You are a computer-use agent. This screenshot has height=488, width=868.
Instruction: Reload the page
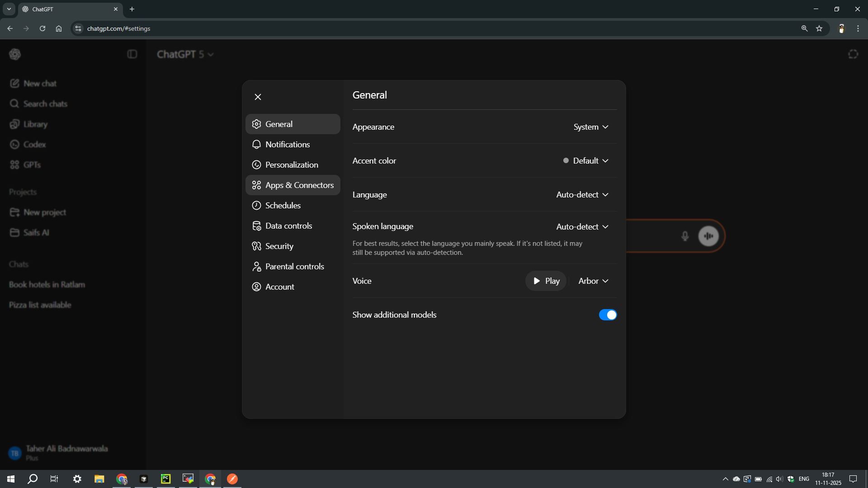(42, 28)
